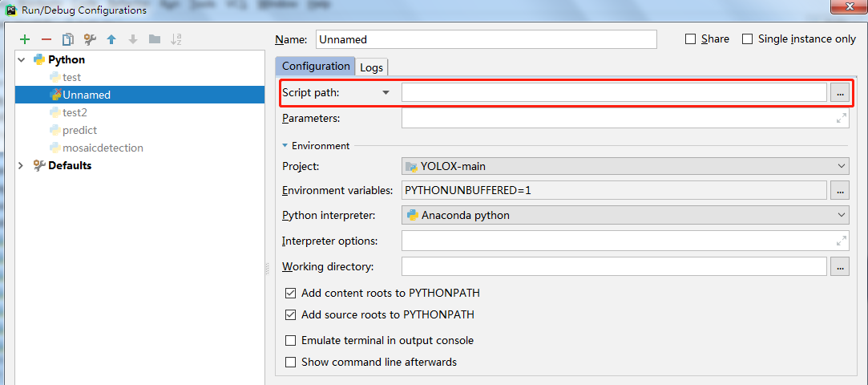Click the Working directory field
The width and height of the screenshot is (868, 385).
pyautogui.click(x=614, y=266)
